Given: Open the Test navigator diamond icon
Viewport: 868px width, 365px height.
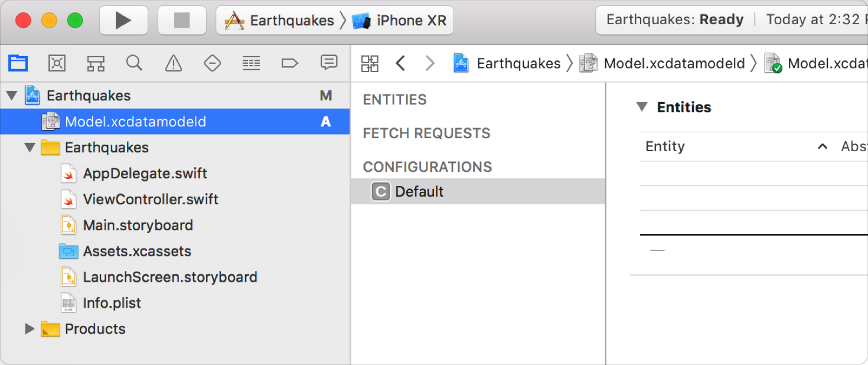Looking at the screenshot, I should 212,63.
